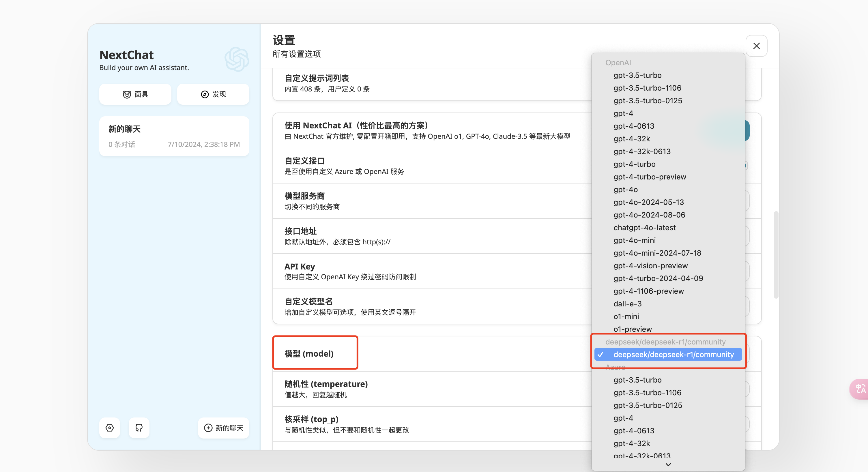Image resolution: width=868 pixels, height=472 pixels.
Task: Select gpt-3.5-turbo under Azure group
Action: tap(668, 380)
